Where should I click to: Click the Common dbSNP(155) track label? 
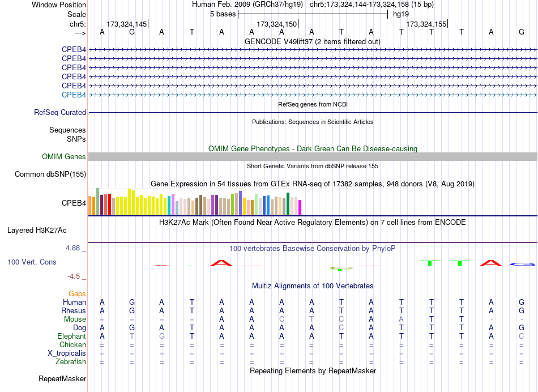point(50,174)
